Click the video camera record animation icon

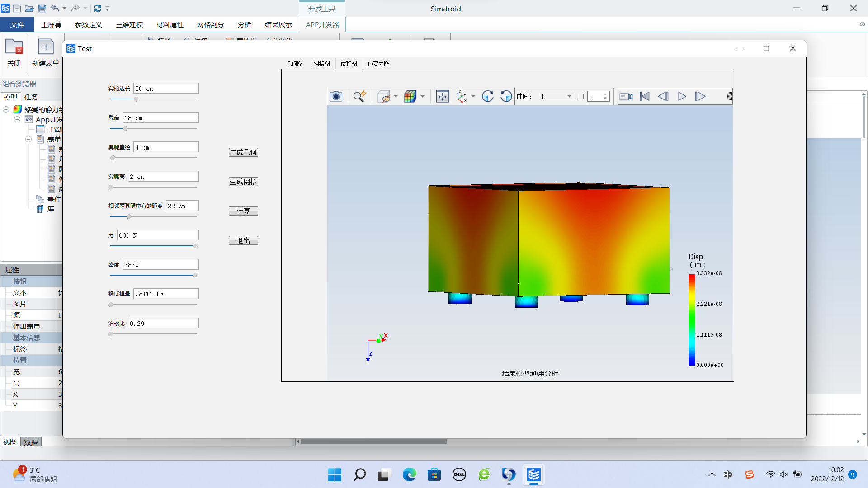[626, 96]
